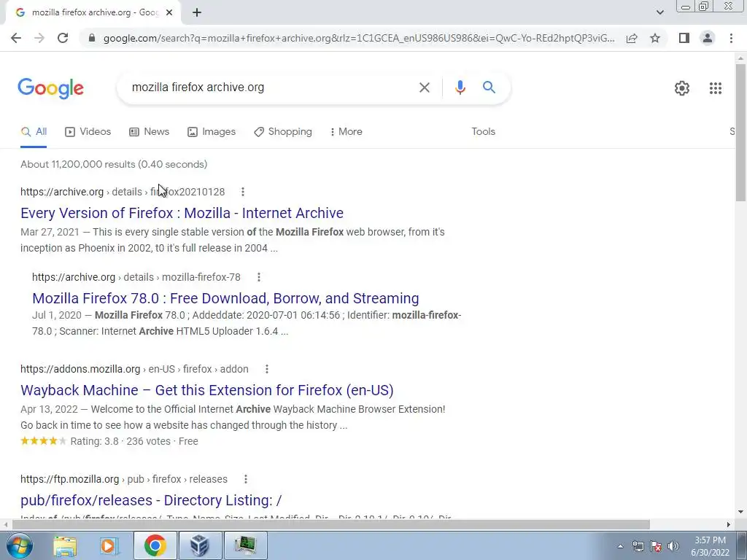Open options for the firefox20210128 result
This screenshot has width=747, height=560.
coord(243,192)
